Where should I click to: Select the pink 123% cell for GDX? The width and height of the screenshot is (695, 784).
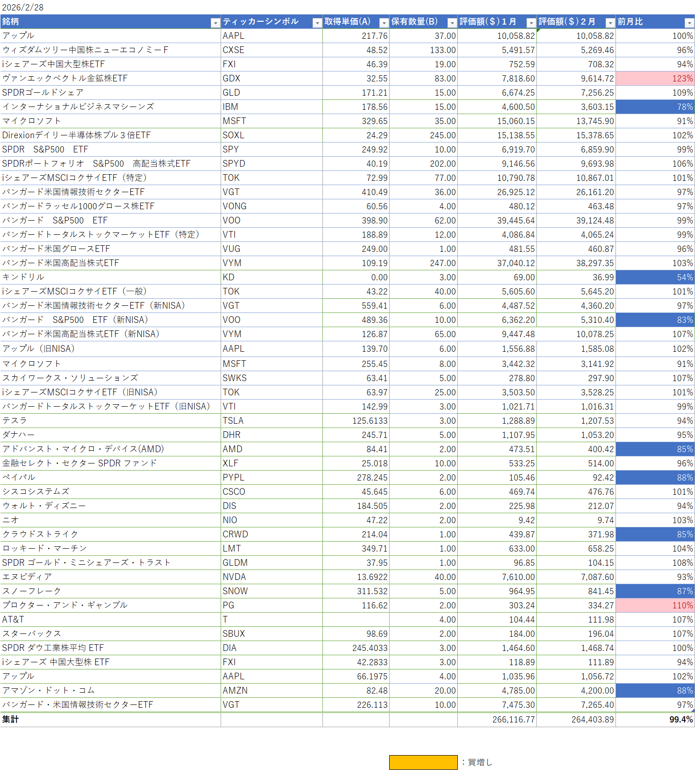click(655, 79)
